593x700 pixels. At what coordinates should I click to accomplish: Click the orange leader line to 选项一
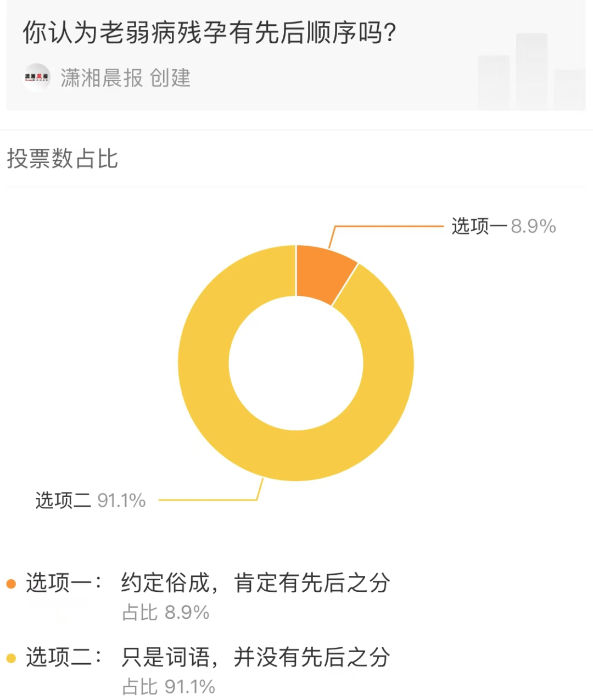[x=390, y=226]
